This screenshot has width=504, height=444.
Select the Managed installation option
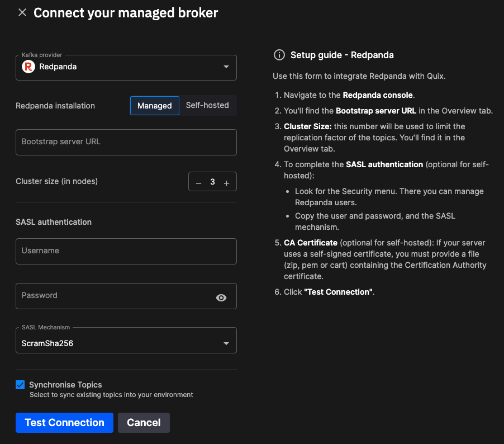point(154,106)
